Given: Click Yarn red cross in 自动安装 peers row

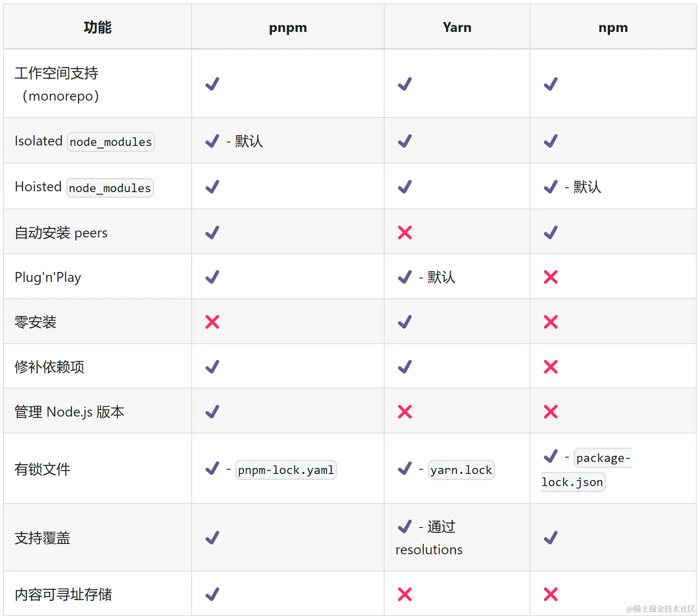Looking at the screenshot, I should [405, 232].
